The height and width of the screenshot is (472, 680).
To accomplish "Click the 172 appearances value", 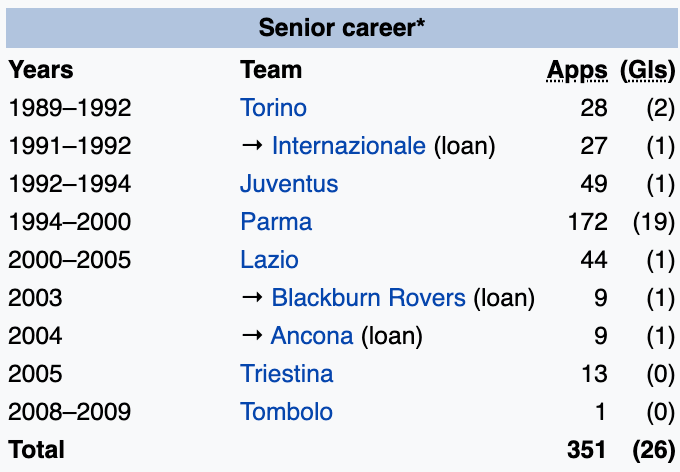I will point(587,222).
